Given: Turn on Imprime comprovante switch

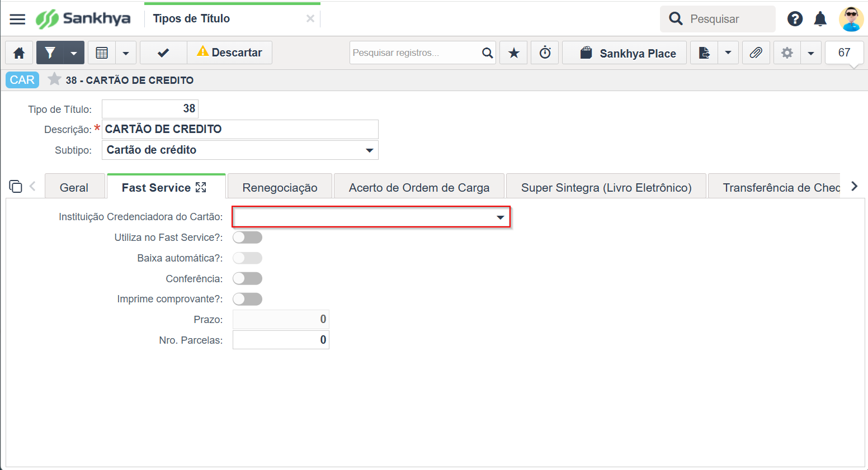Looking at the screenshot, I should [247, 299].
